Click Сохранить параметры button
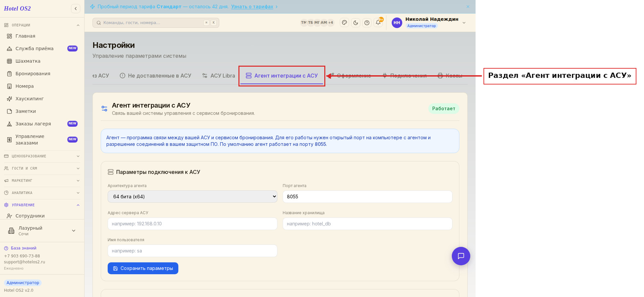The height and width of the screenshot is (297, 644). point(143,268)
